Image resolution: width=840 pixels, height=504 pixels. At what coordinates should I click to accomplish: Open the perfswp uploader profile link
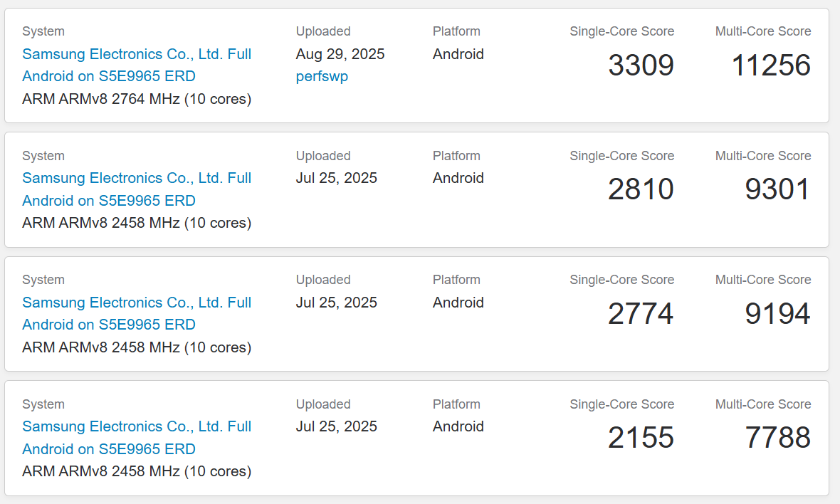pos(322,76)
